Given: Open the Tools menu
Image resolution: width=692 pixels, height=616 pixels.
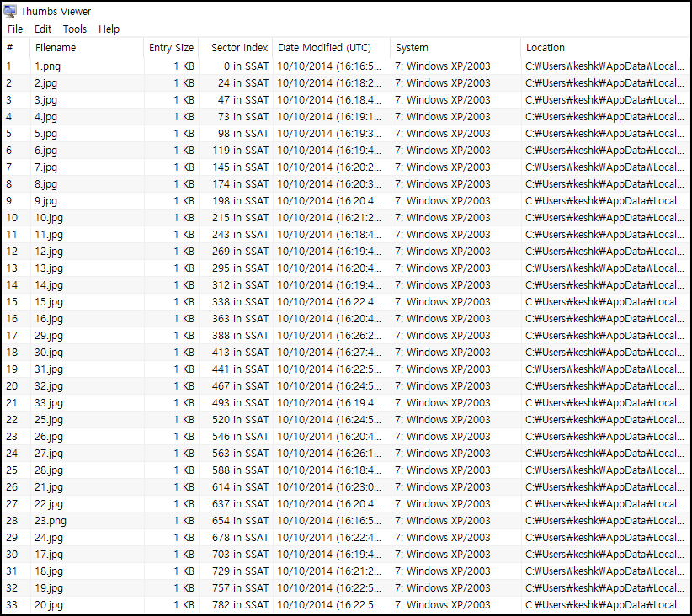Looking at the screenshot, I should click(x=75, y=29).
